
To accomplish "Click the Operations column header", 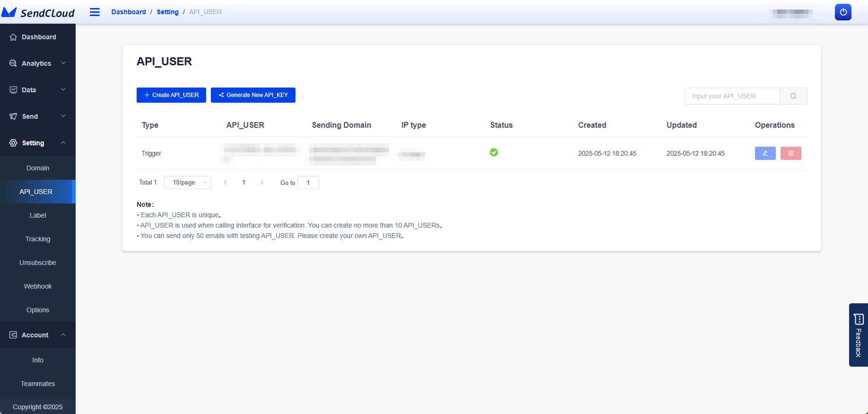I will [774, 125].
